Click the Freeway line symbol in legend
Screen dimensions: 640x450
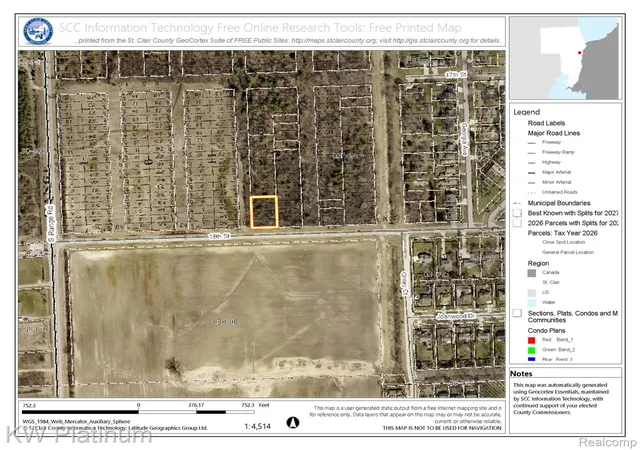pos(531,143)
